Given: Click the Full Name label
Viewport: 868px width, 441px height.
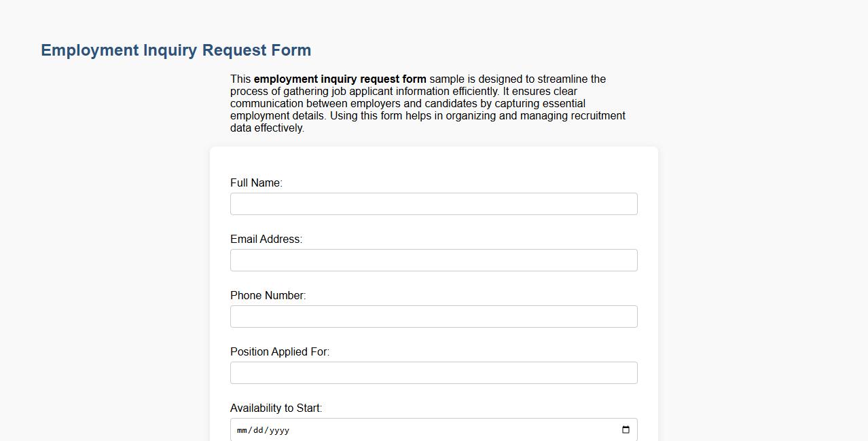Looking at the screenshot, I should (x=256, y=183).
